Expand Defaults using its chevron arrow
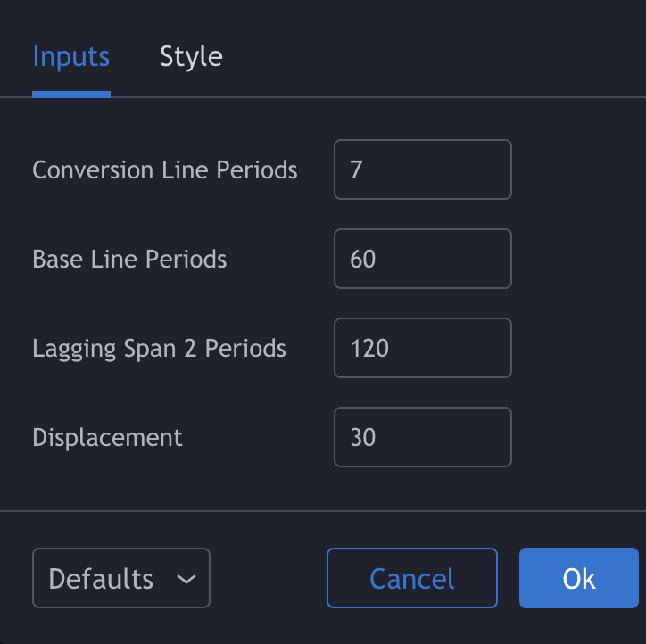 click(x=186, y=580)
